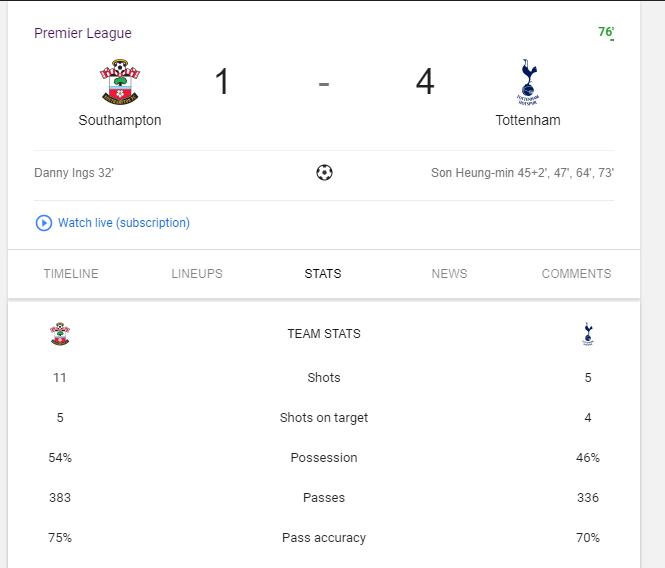
Task: Open the Watch live (subscription) link
Action: click(x=123, y=223)
